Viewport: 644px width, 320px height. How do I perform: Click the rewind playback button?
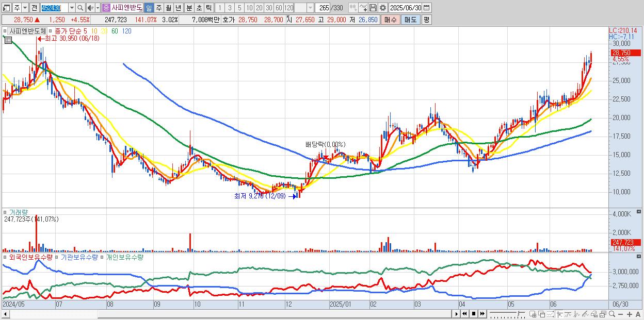pyautogui.click(x=464, y=314)
